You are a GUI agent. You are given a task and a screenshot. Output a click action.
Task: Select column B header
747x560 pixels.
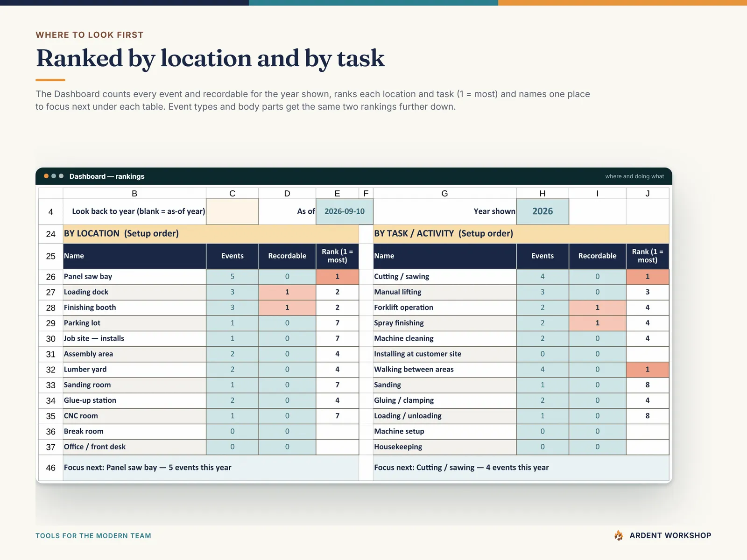pyautogui.click(x=134, y=193)
